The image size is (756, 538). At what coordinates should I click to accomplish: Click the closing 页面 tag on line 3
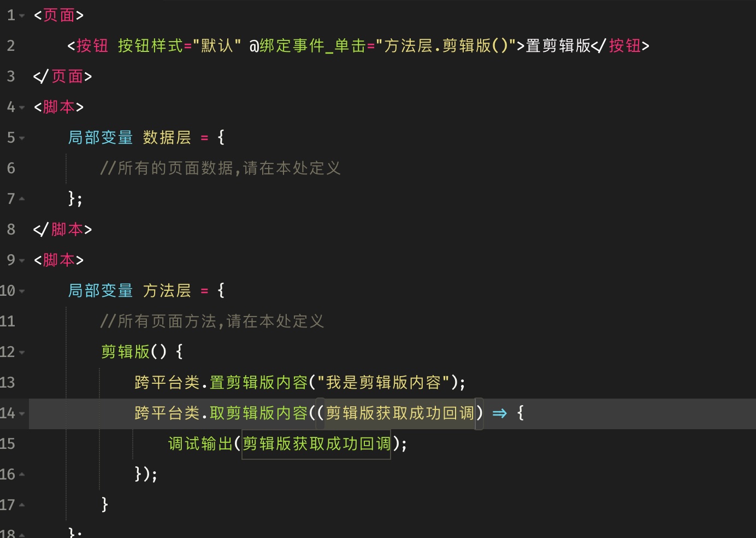pyautogui.click(x=63, y=77)
